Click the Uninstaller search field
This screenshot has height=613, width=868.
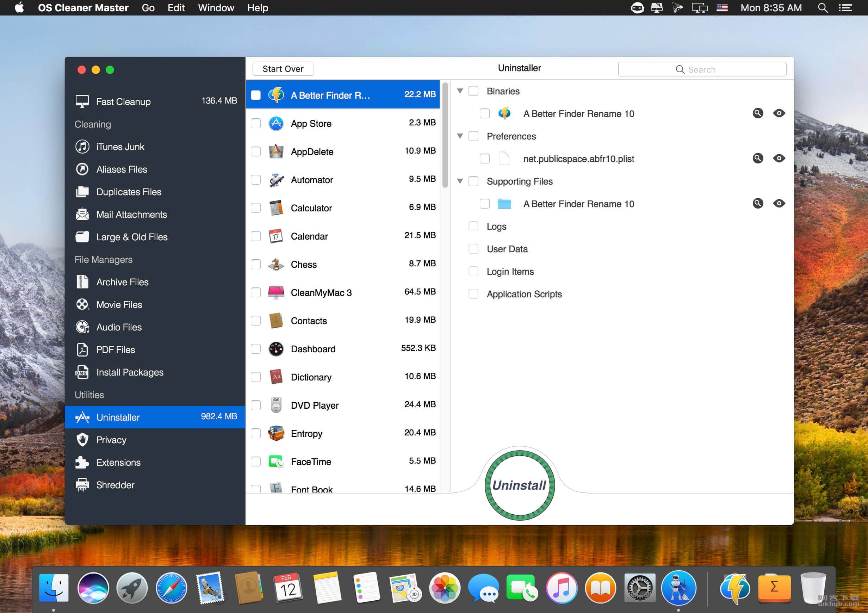tap(702, 69)
